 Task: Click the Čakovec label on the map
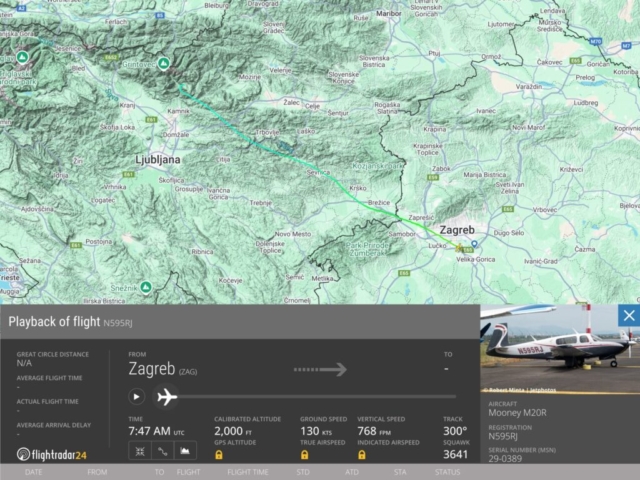(549, 62)
